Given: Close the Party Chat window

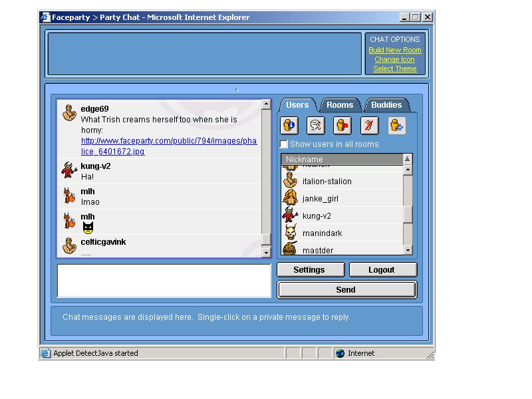Looking at the screenshot, I should [x=428, y=17].
